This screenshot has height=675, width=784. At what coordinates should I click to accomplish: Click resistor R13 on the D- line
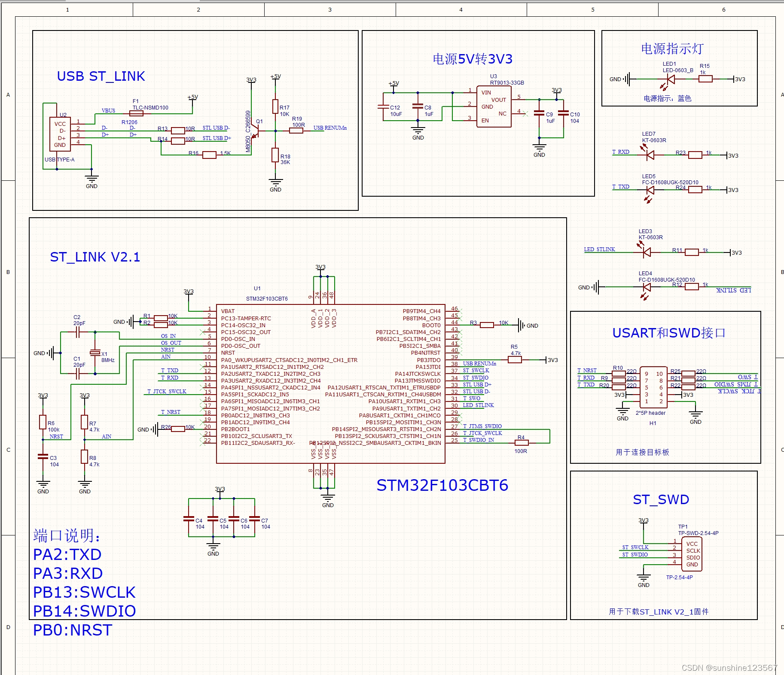coord(178,131)
